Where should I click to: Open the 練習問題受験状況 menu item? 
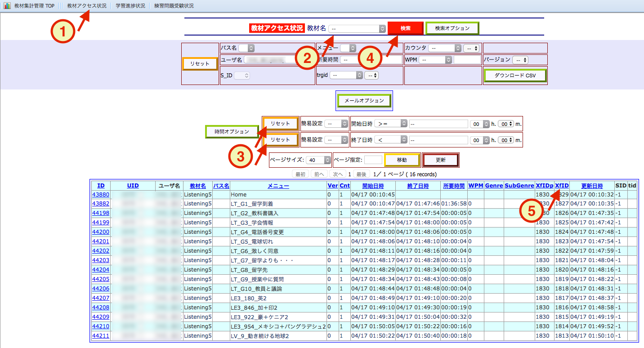[x=174, y=6]
